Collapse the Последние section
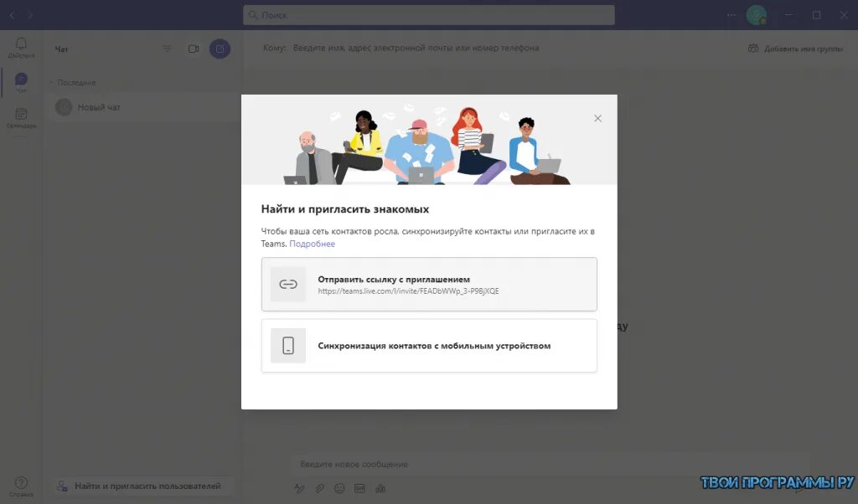Image resolution: width=858 pixels, height=504 pixels. coord(72,83)
